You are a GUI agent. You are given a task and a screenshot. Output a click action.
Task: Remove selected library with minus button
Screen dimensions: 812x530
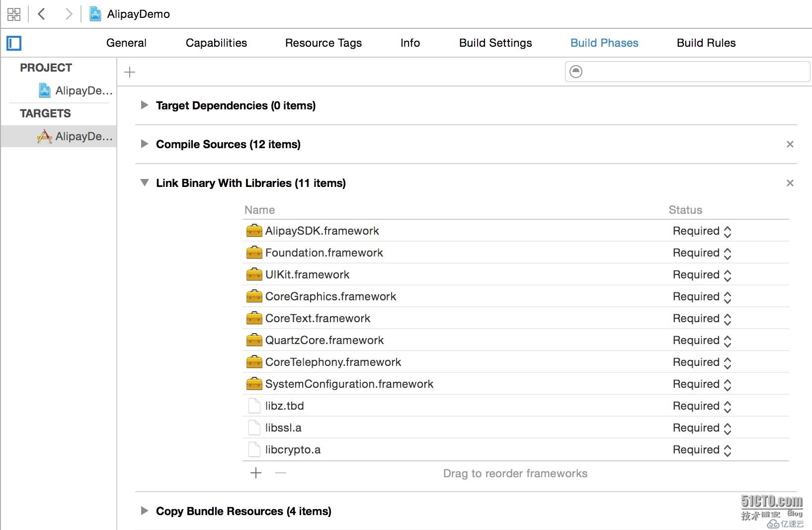pyautogui.click(x=281, y=473)
